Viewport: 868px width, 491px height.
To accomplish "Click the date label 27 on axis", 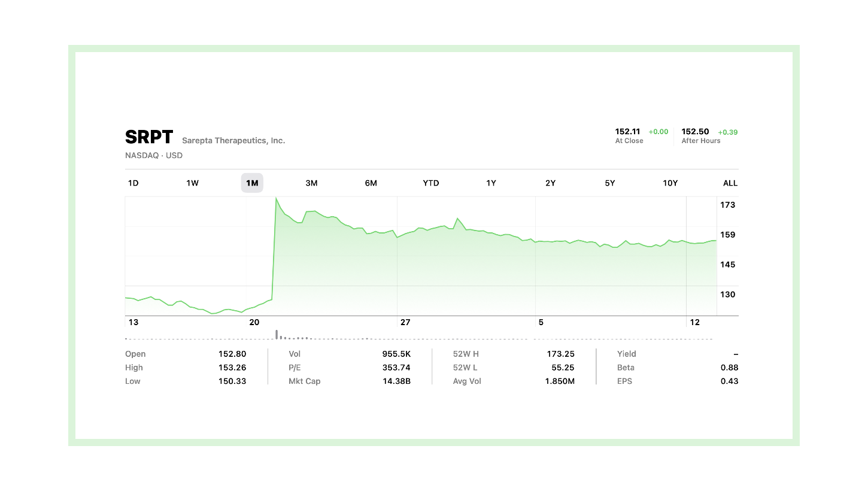I will click(405, 322).
